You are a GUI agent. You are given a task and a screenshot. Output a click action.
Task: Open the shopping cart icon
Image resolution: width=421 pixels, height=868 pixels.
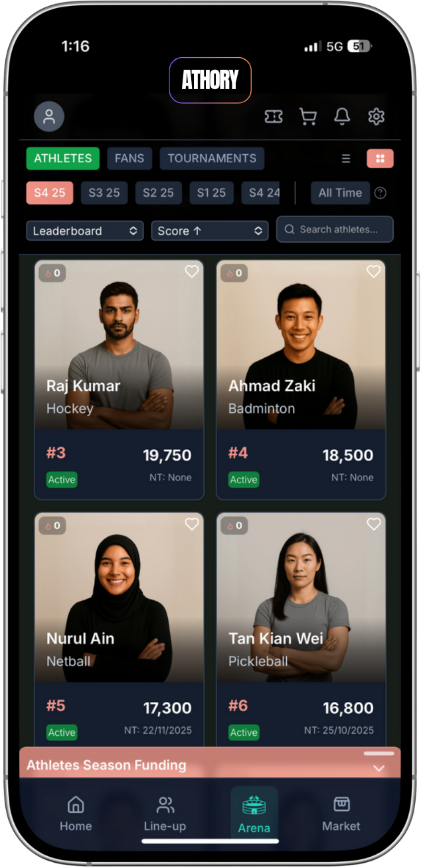point(307,117)
